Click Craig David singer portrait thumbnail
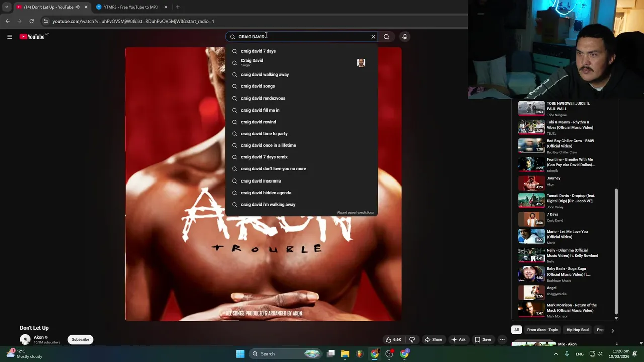 [361, 63]
